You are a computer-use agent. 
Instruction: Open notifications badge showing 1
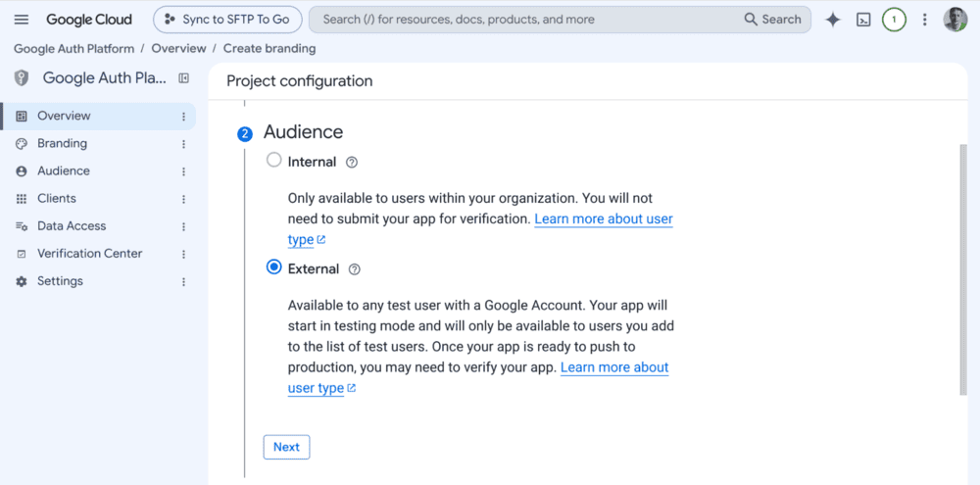[x=894, y=20]
